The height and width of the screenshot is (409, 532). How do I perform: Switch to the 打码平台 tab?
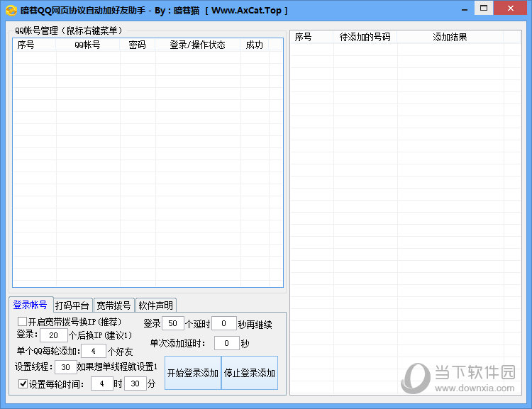click(x=72, y=306)
